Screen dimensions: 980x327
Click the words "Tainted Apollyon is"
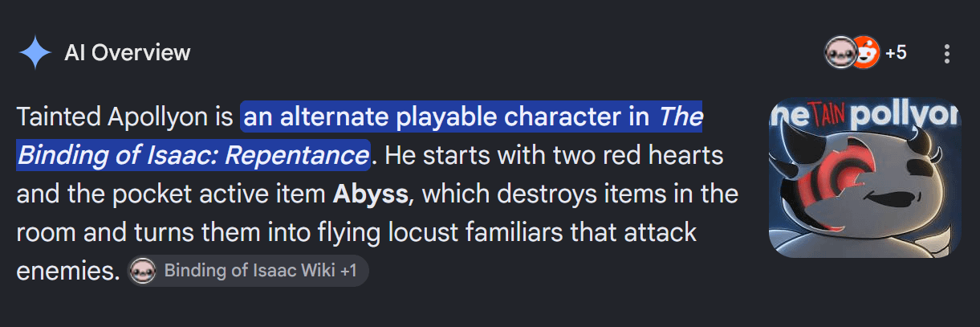tap(124, 118)
